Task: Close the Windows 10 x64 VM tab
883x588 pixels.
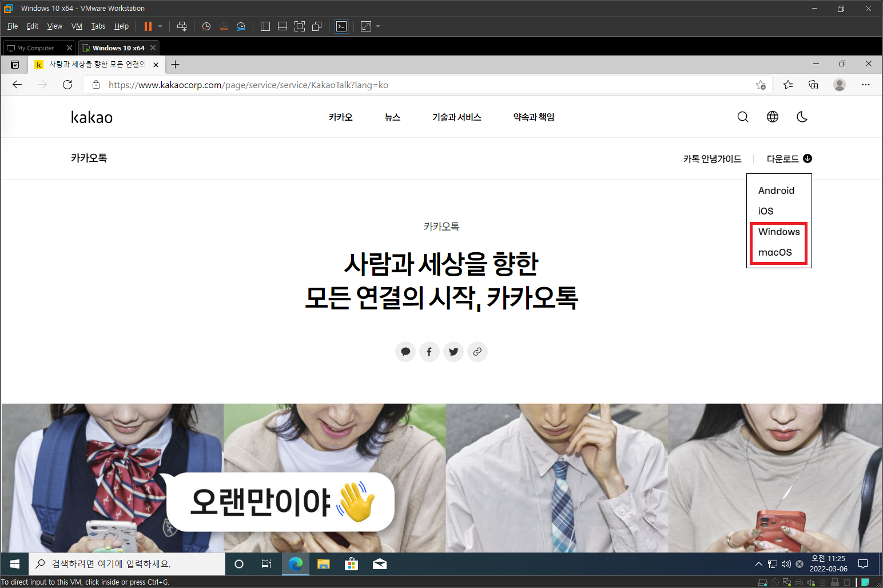Action: (153, 48)
